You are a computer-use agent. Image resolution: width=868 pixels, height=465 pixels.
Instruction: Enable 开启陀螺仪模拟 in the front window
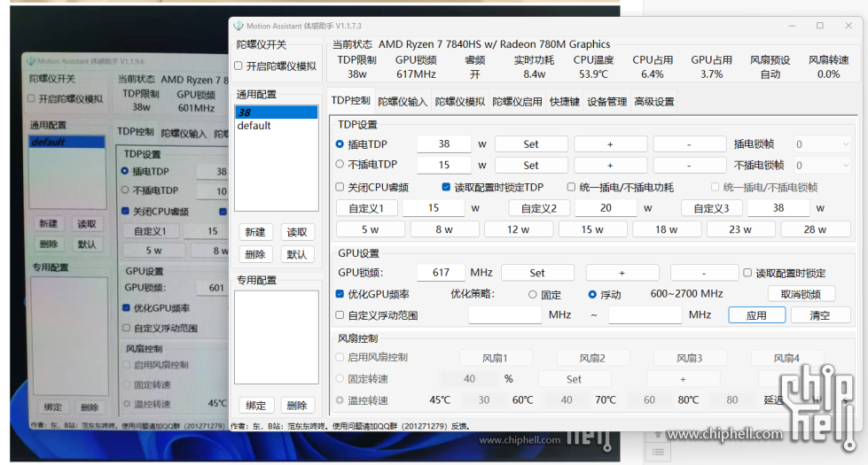239,66
